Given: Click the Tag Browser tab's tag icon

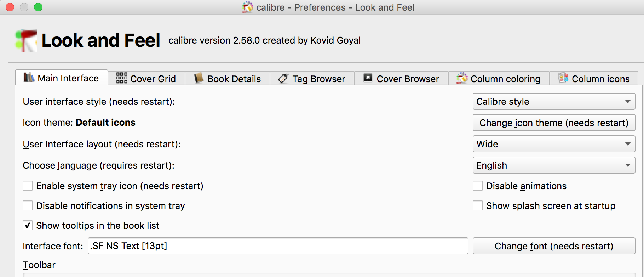Looking at the screenshot, I should 283,78.
